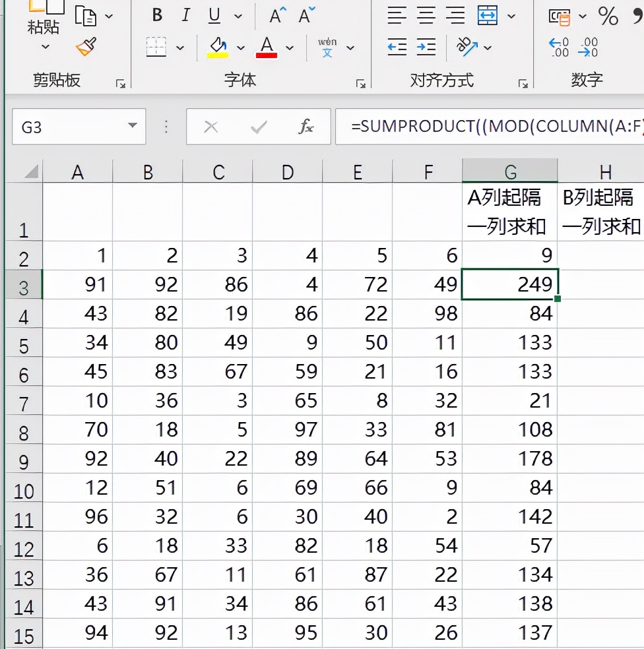Cancel the formula entry (X)
644x649 pixels.
(211, 127)
